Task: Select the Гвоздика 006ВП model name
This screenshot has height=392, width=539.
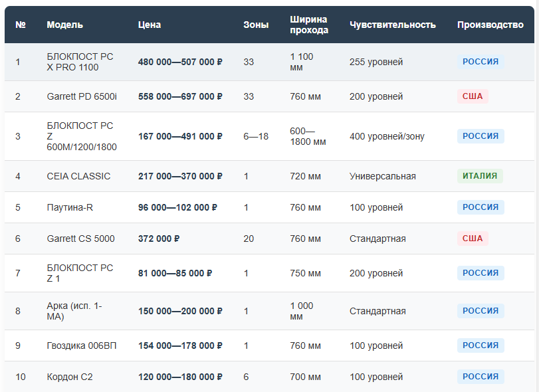Action: coord(82,345)
